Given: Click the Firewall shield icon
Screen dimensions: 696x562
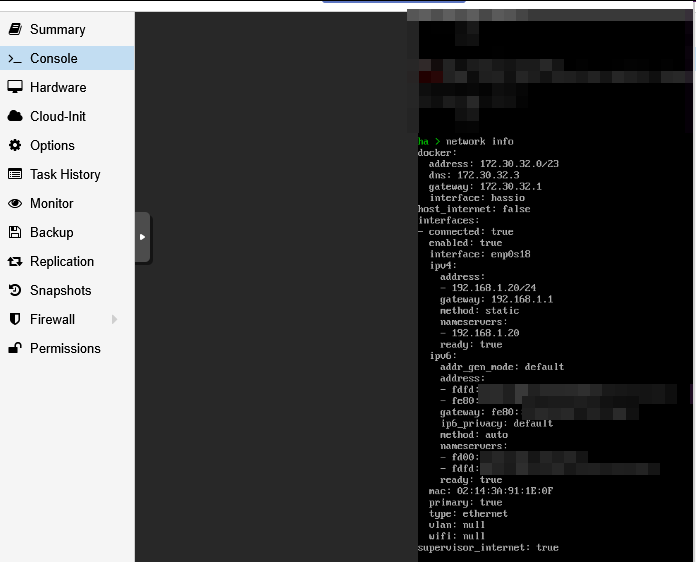Looking at the screenshot, I should (x=15, y=320).
